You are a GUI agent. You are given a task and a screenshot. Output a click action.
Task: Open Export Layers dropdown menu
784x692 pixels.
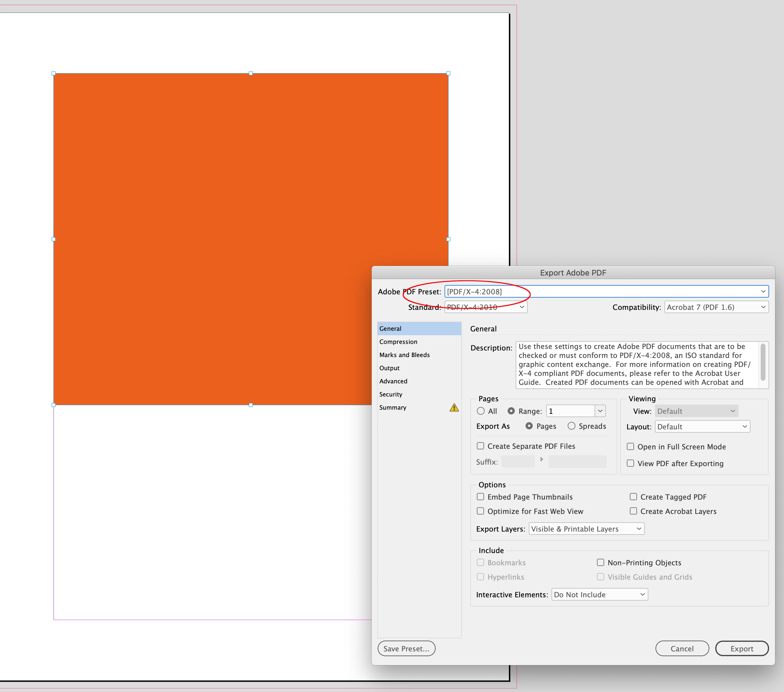tap(586, 529)
